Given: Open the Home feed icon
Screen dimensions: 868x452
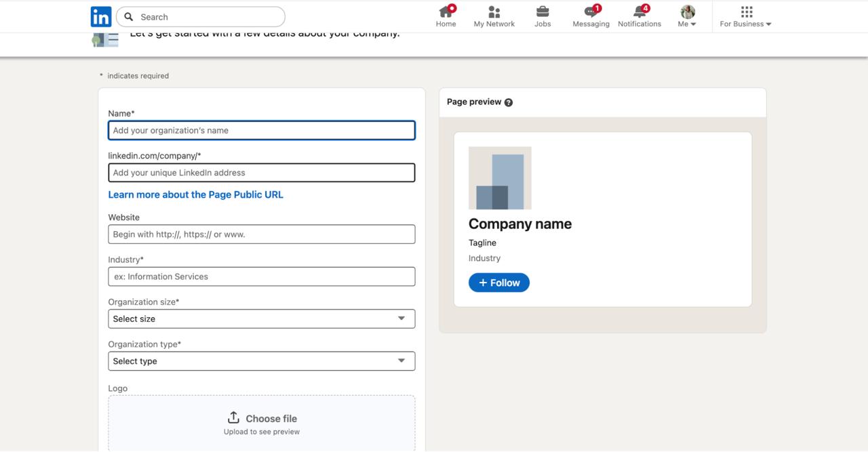Looking at the screenshot, I should point(446,12).
